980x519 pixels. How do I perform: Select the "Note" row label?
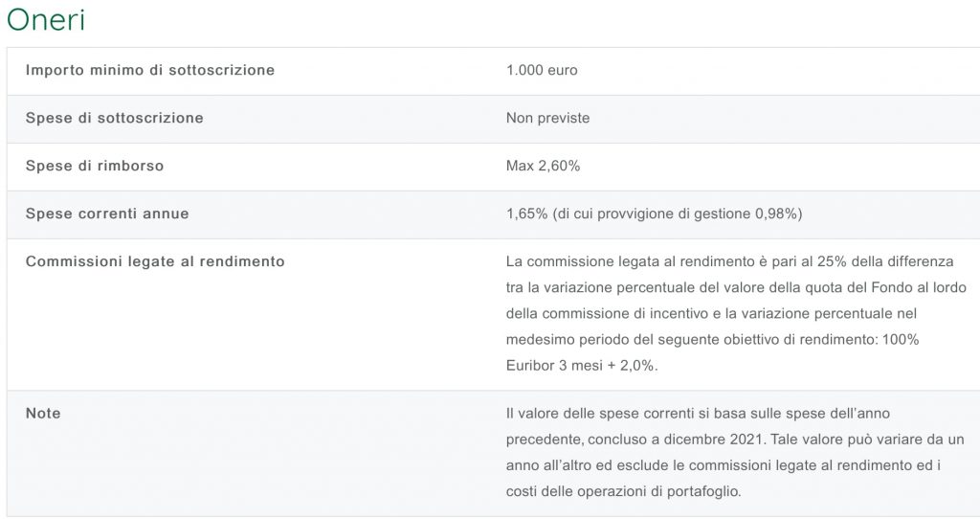(43, 413)
